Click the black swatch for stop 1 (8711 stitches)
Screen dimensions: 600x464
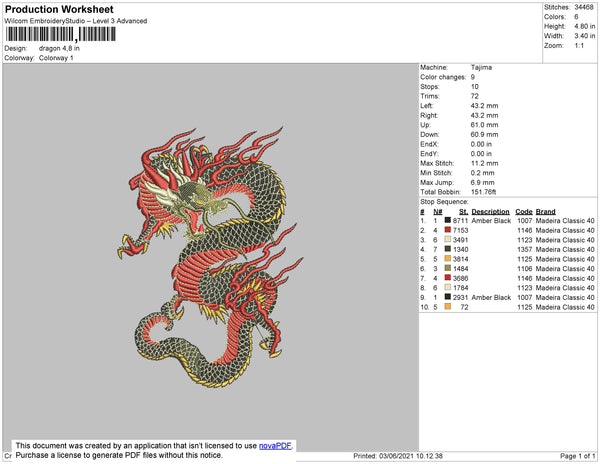pos(447,220)
